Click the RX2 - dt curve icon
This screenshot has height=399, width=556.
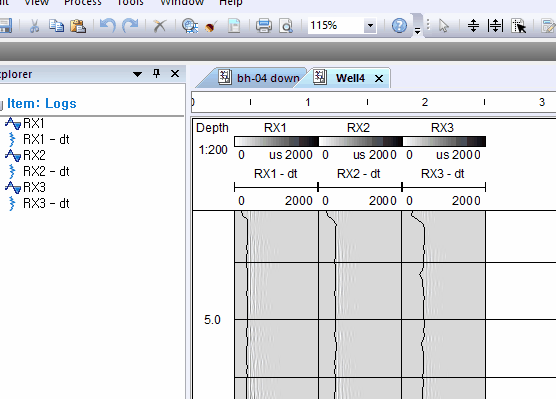coord(12,171)
